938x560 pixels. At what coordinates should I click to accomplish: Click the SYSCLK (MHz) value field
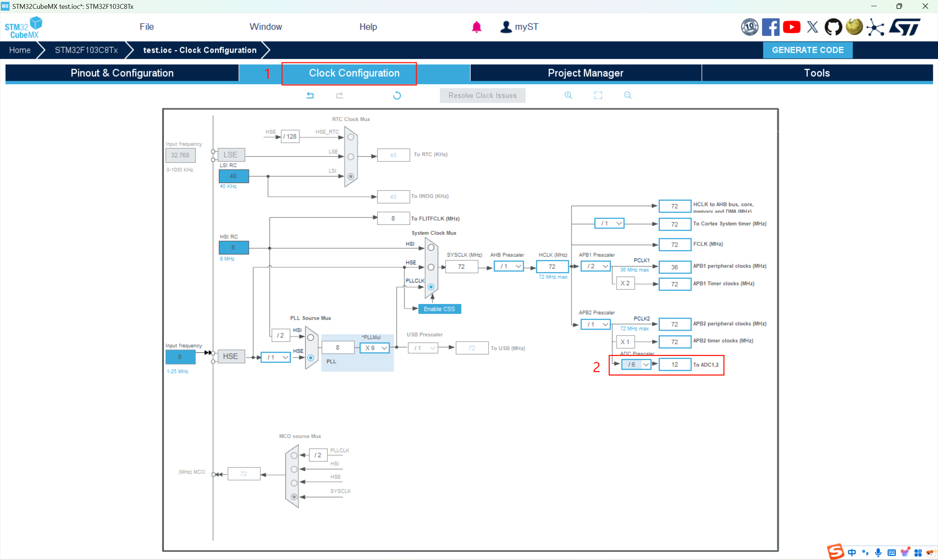click(x=461, y=266)
